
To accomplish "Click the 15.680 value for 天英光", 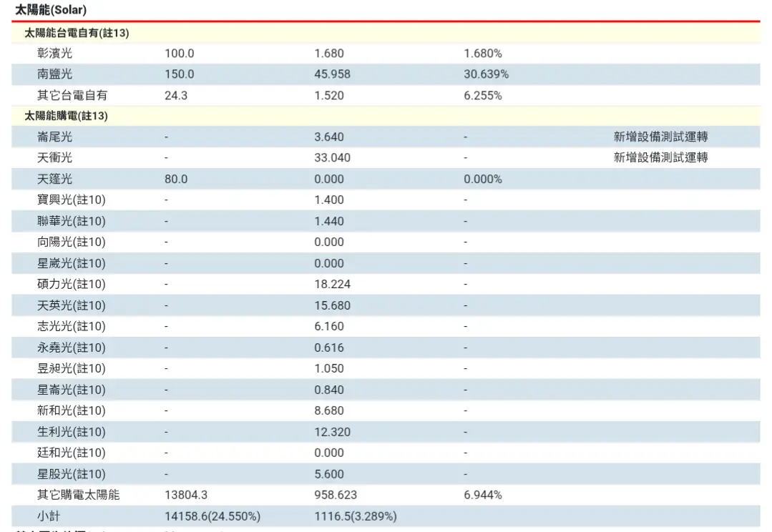I will click(332, 305).
